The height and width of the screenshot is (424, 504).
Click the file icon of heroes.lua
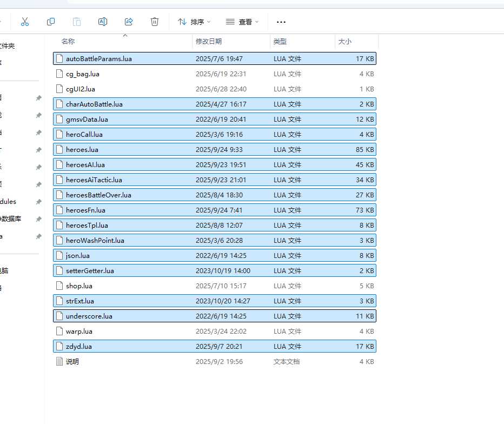coord(59,149)
